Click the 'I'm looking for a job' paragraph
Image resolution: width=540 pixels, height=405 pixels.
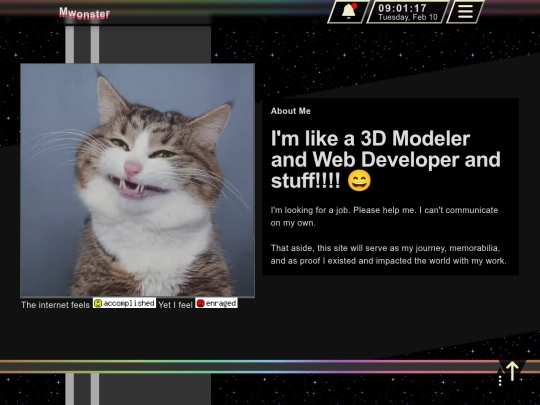pyautogui.click(x=384, y=216)
